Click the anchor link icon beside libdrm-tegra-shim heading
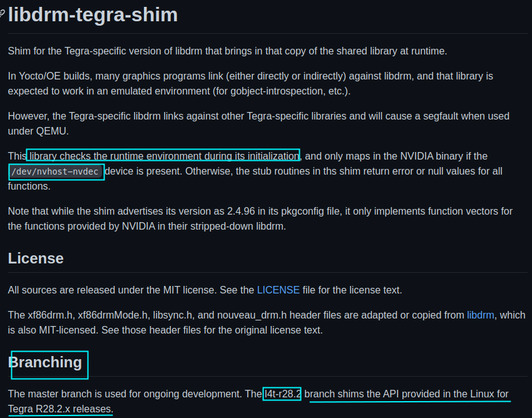 2,14
